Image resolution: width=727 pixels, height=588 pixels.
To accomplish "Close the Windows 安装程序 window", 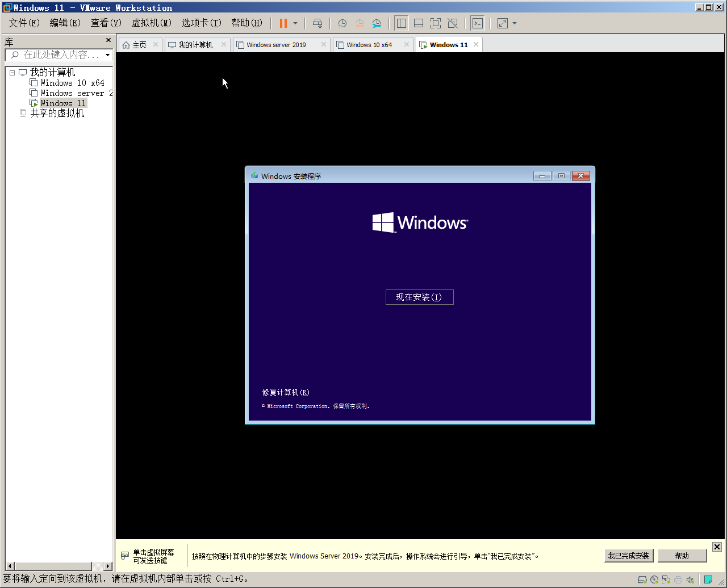I will (580, 176).
